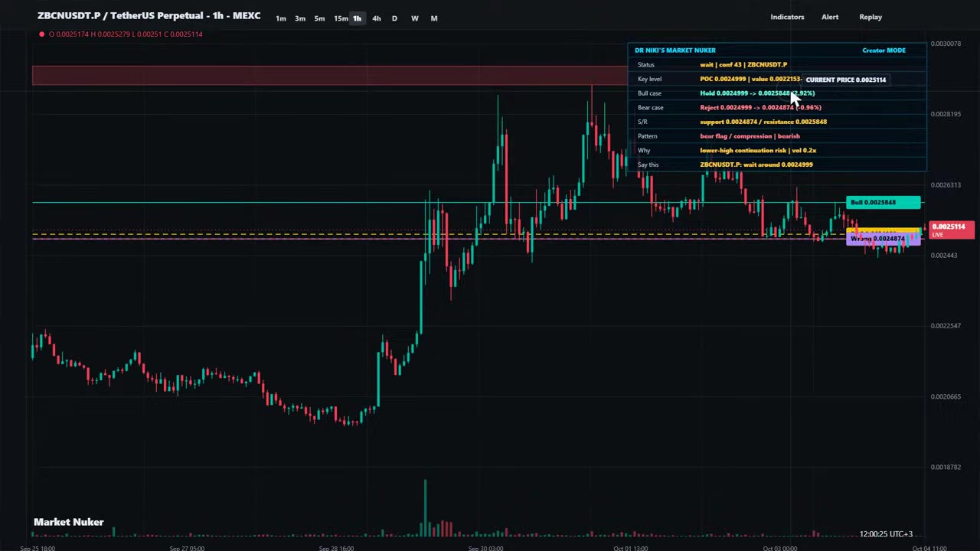
Task: Click the 0.0020665 price axis label
Action: (946, 396)
